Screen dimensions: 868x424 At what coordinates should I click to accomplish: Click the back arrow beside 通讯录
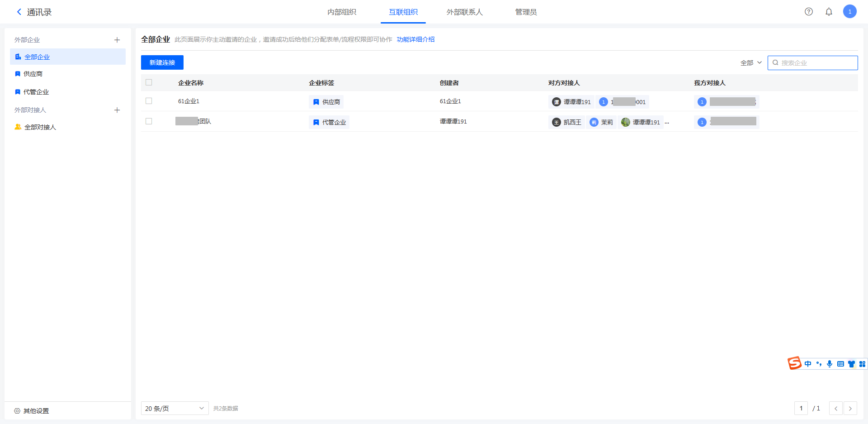(x=19, y=12)
